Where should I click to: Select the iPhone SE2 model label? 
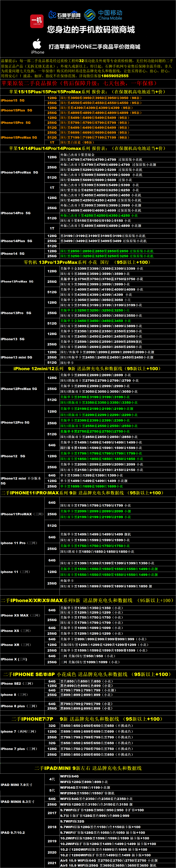[x=17, y=683]
